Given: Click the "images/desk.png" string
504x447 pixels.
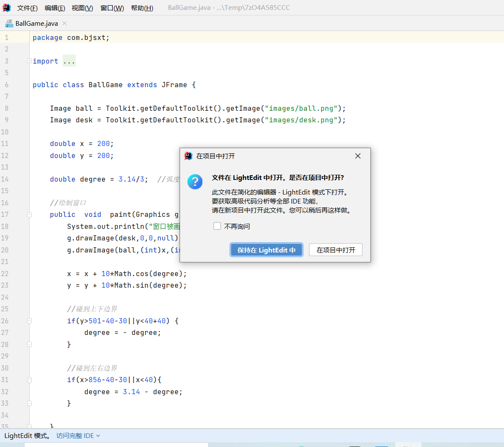Looking at the screenshot, I should click(x=301, y=120).
